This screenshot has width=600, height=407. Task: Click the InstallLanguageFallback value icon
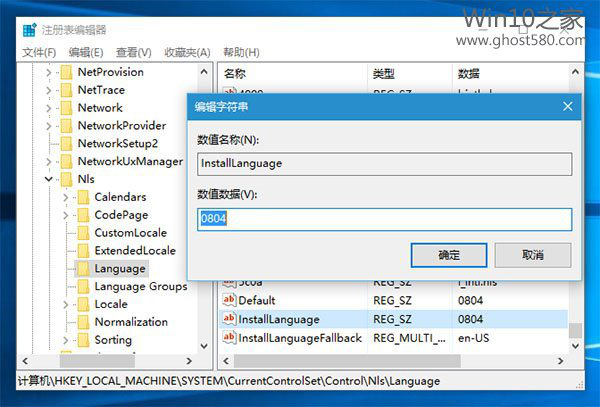[229, 338]
